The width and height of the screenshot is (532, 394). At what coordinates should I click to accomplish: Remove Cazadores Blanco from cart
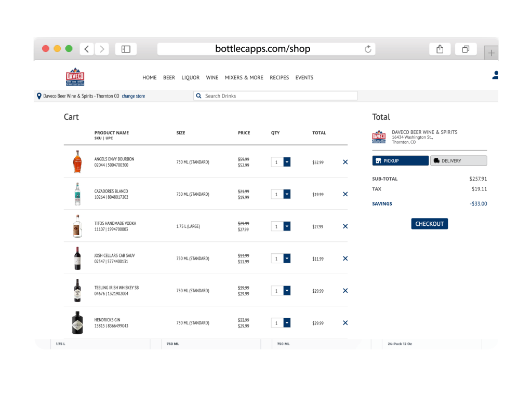pyautogui.click(x=345, y=194)
